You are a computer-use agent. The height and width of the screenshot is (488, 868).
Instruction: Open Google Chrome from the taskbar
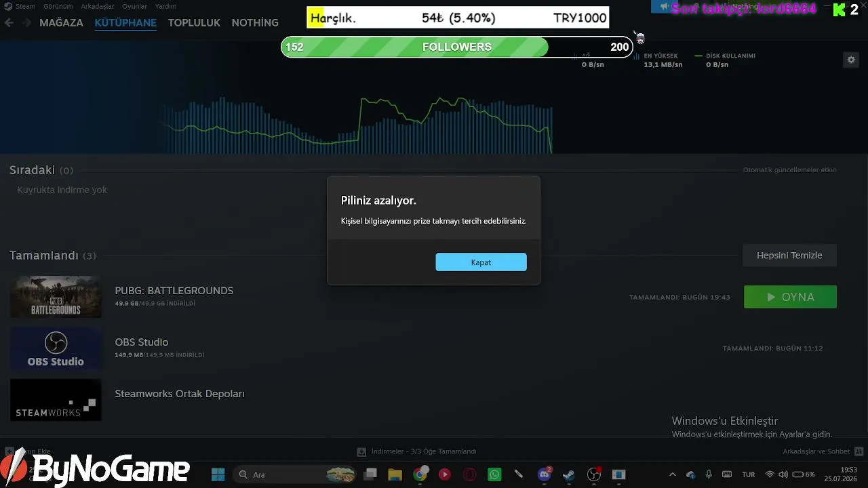tap(420, 474)
